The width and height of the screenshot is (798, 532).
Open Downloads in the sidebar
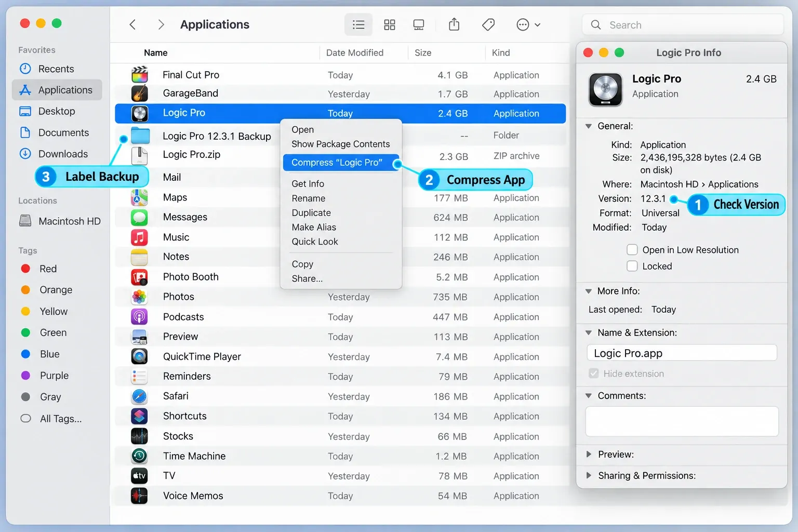(57, 154)
